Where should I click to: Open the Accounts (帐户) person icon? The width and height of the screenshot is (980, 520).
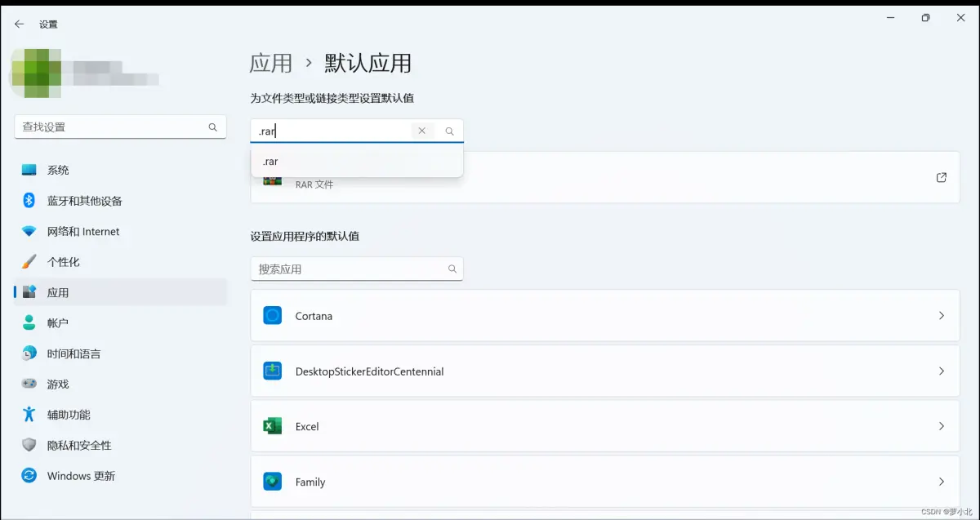point(29,323)
